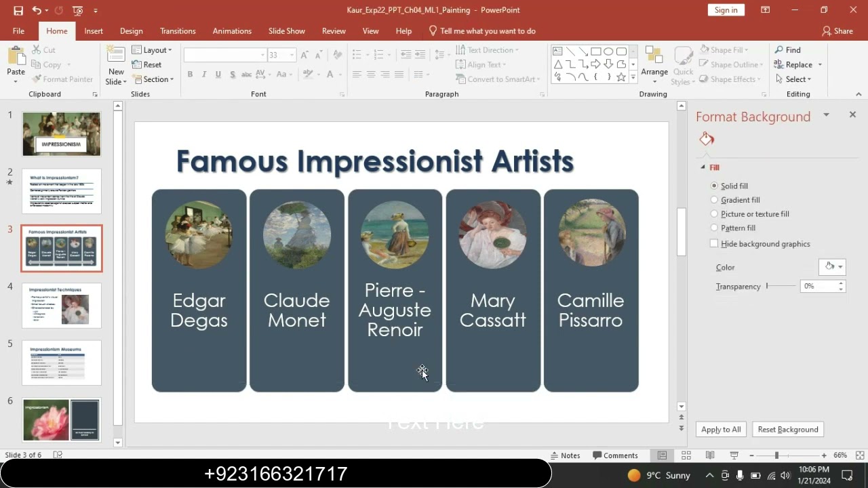Open Windows notification center icon

click(x=846, y=475)
